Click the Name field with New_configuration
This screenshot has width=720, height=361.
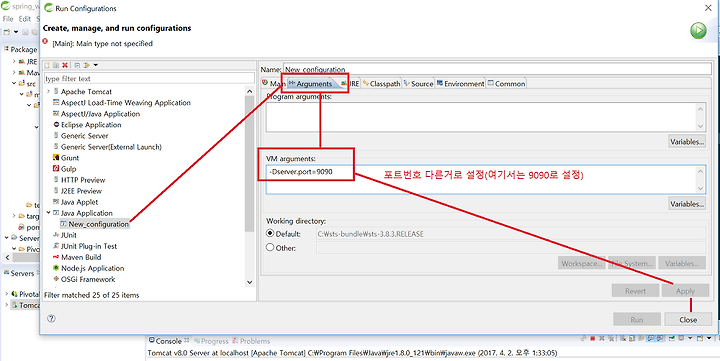(498, 69)
